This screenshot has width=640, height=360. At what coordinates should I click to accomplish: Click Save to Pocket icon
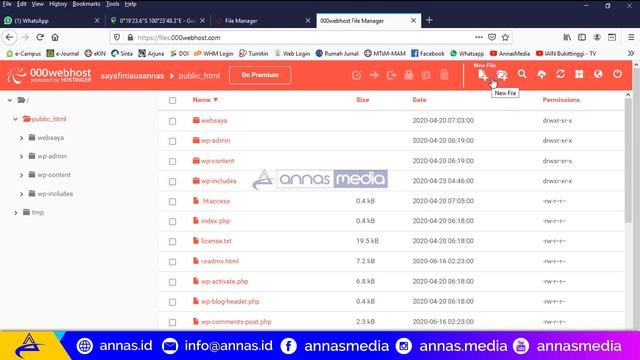[x=492, y=37]
